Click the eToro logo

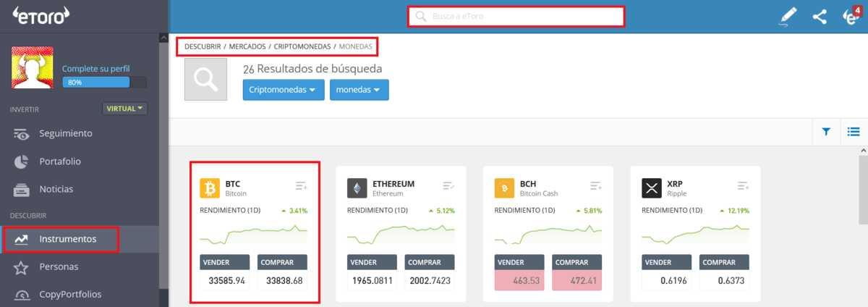click(41, 15)
